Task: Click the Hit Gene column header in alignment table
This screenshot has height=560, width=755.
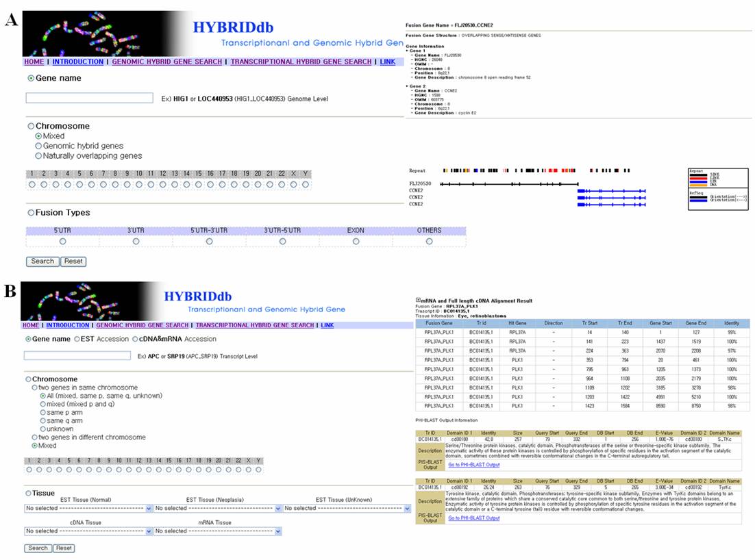Action: click(x=518, y=323)
